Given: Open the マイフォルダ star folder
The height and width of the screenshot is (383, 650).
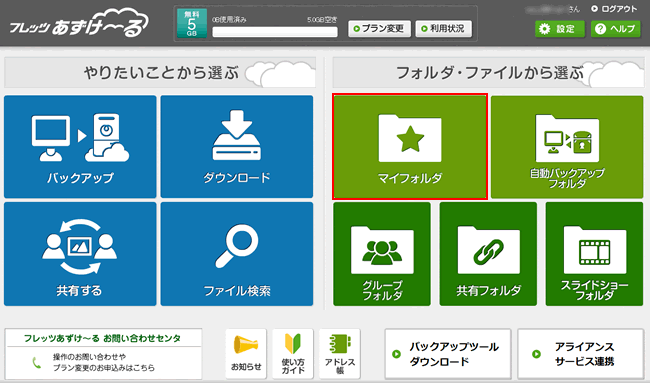Looking at the screenshot, I should click(x=410, y=147).
